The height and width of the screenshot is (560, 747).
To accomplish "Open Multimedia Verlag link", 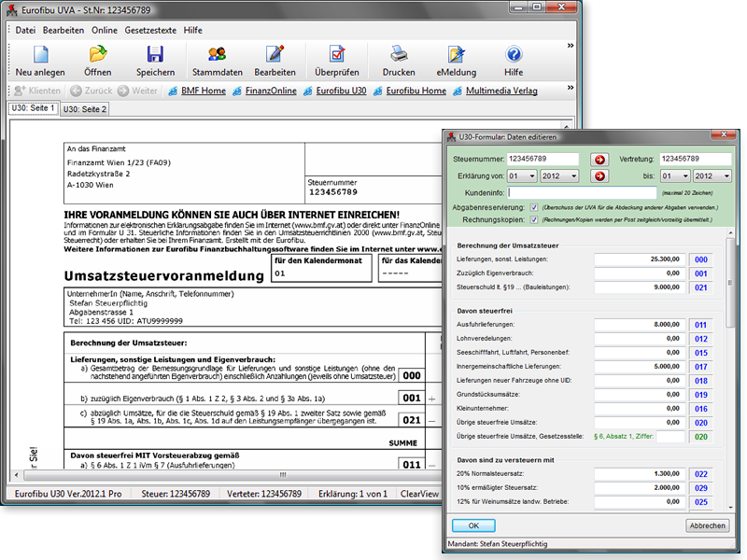I will coord(501,91).
